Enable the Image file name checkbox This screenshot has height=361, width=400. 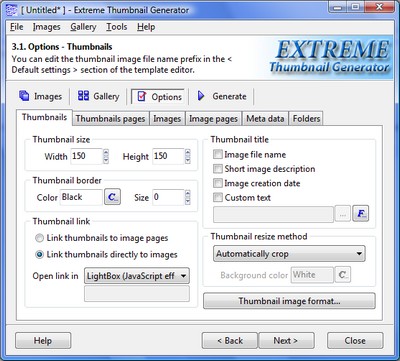[218, 154]
